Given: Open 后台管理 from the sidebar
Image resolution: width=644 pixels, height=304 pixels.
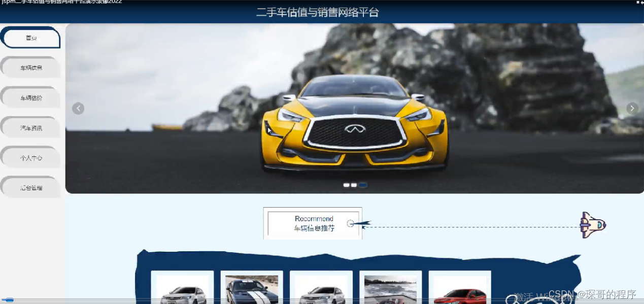Looking at the screenshot, I should (x=30, y=188).
